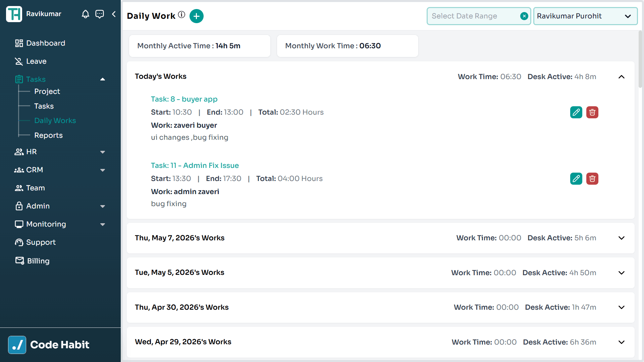Expand Wed, Apr 29, 2026's Works
Image resolution: width=644 pixels, height=362 pixels.
coord(622,342)
